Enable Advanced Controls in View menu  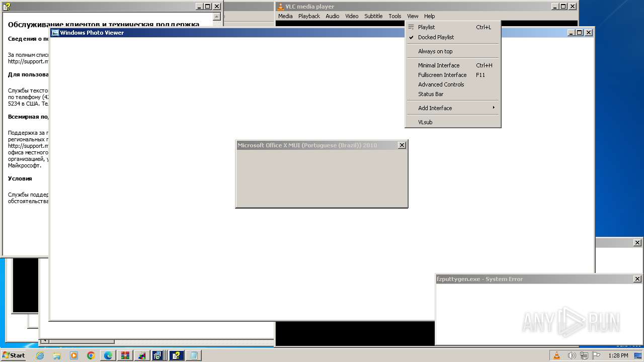453,84
